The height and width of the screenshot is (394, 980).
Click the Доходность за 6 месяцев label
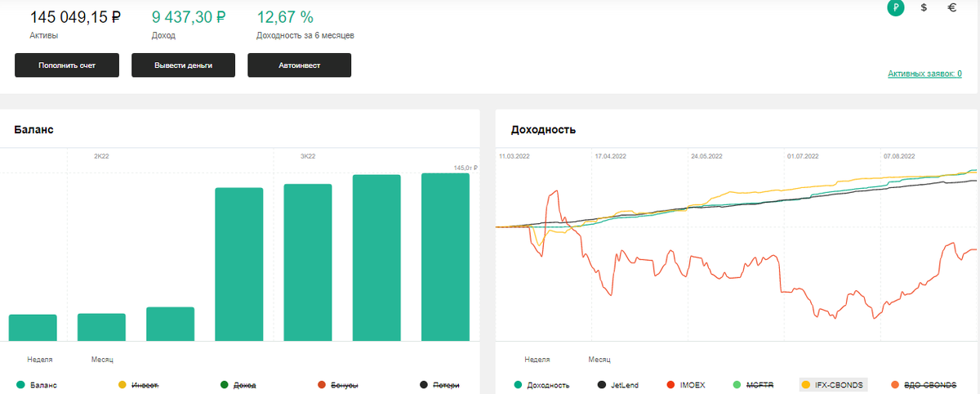[x=305, y=36]
